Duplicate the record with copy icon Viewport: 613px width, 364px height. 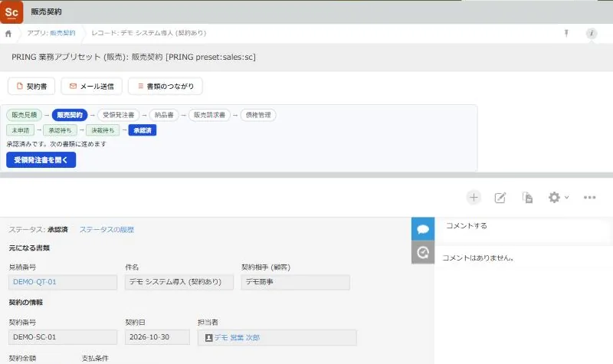pyautogui.click(x=527, y=198)
